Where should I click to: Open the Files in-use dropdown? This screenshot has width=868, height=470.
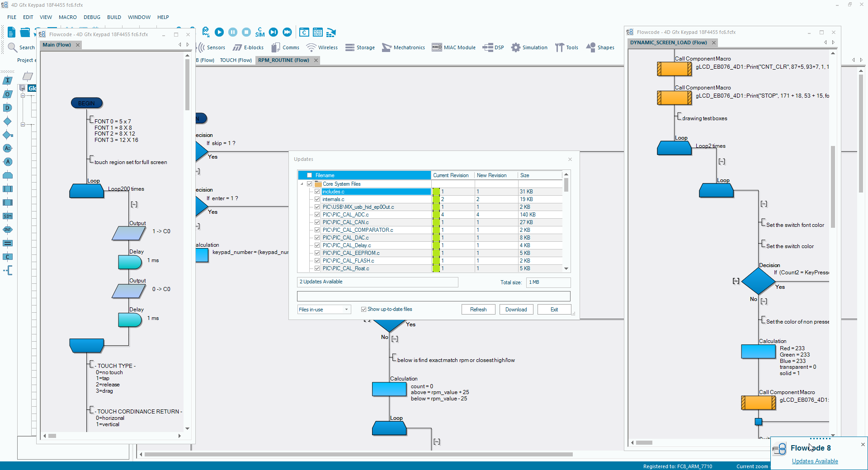tap(324, 310)
